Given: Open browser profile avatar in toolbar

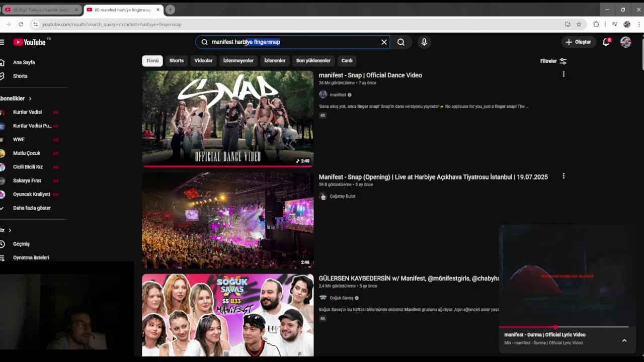Looking at the screenshot, I should point(627,24).
